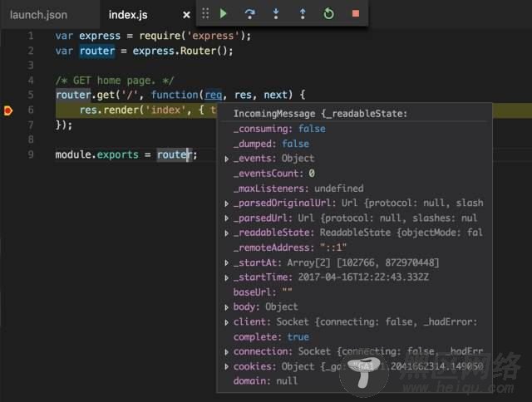Click the Step Into debug icon
The width and height of the screenshot is (532, 402).
pyautogui.click(x=276, y=13)
